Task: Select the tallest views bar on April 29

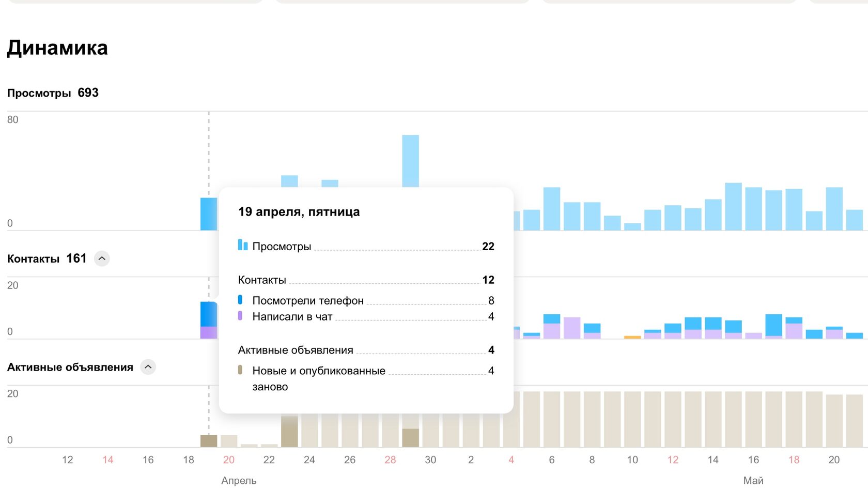Action: pyautogui.click(x=410, y=161)
